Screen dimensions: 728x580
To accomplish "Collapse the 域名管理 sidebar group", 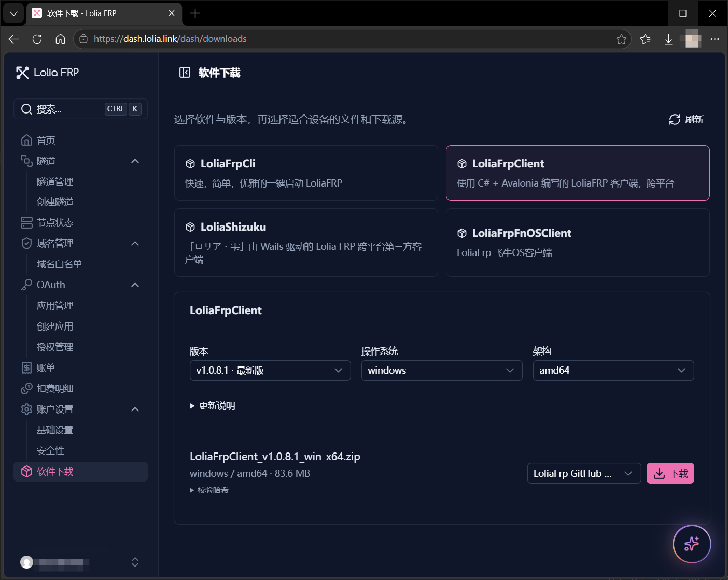I will [x=135, y=244].
